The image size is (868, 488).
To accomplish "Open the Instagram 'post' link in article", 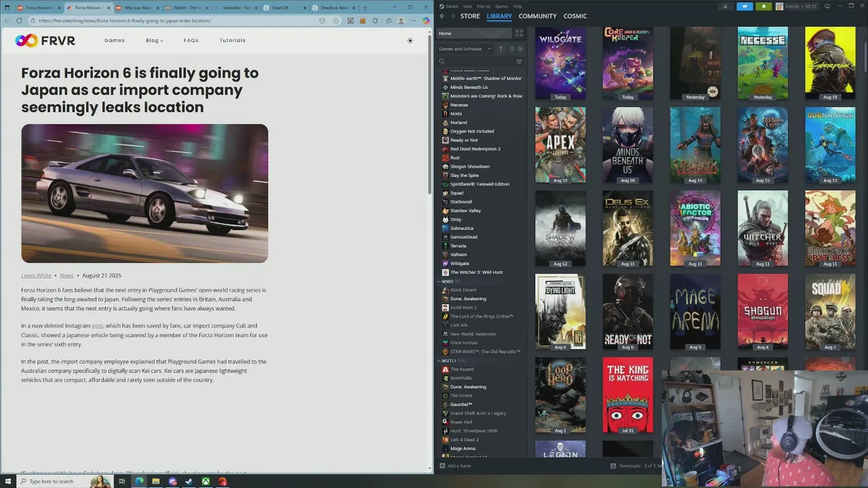I will point(98,326).
